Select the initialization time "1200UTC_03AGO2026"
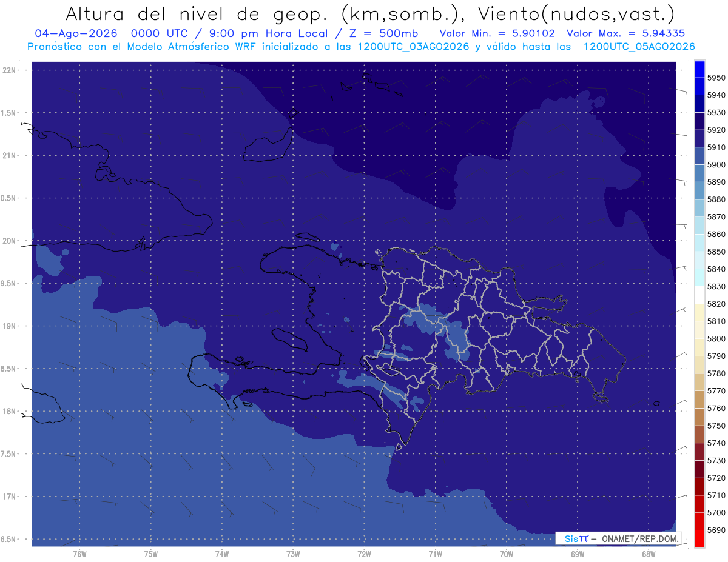The width and height of the screenshot is (728, 562). pos(413,46)
